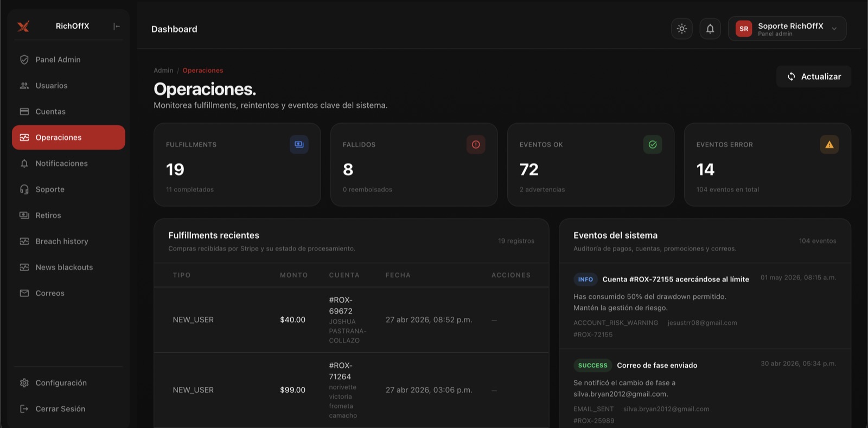Viewport: 868px width, 428px height.
Task: Open event Cuenta #ROX-72155 acercándose al límite
Action: click(676, 279)
